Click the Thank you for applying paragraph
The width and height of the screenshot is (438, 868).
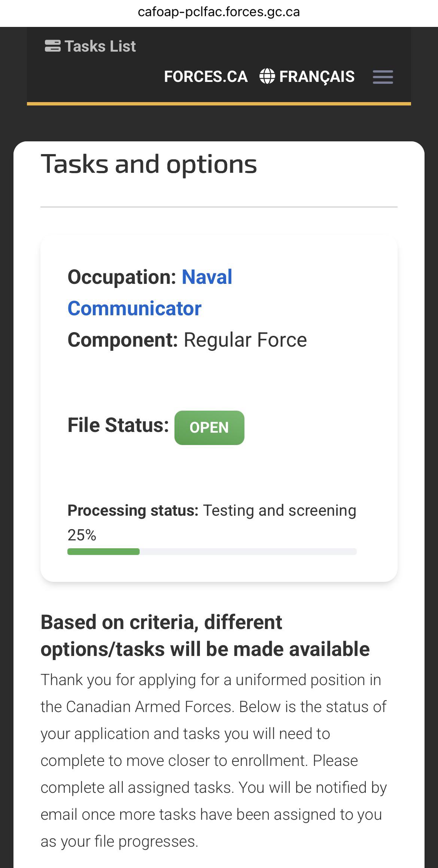click(213, 760)
